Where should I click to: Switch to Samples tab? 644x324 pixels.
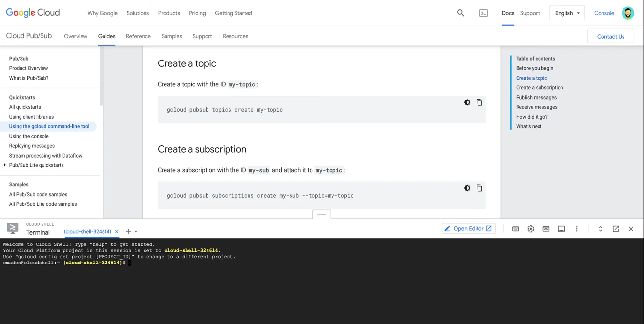(x=171, y=36)
